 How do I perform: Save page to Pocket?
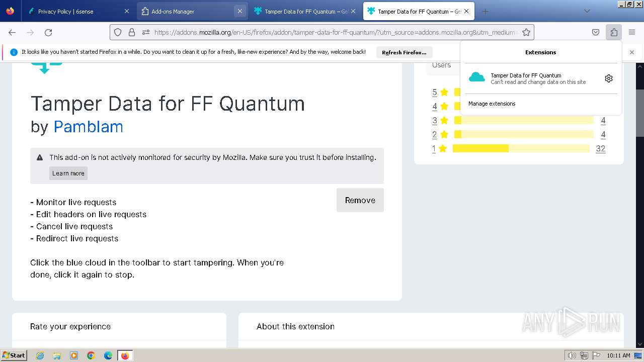596,32
